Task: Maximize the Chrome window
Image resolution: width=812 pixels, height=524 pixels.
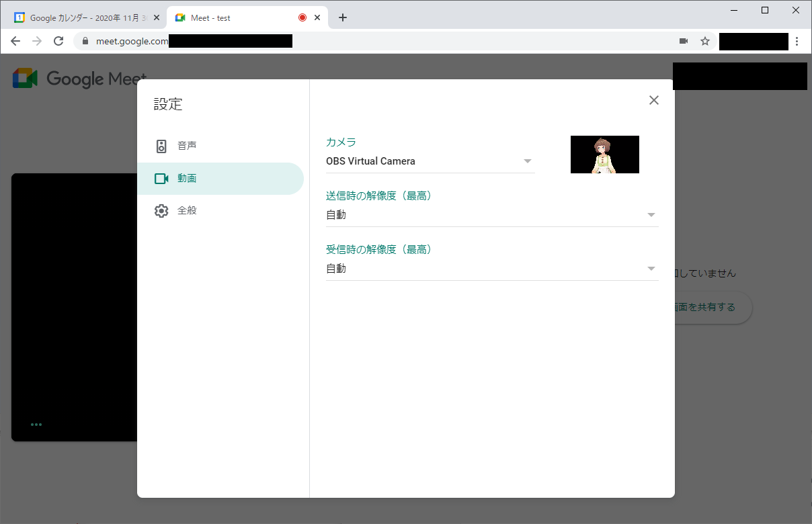Action: click(x=765, y=10)
